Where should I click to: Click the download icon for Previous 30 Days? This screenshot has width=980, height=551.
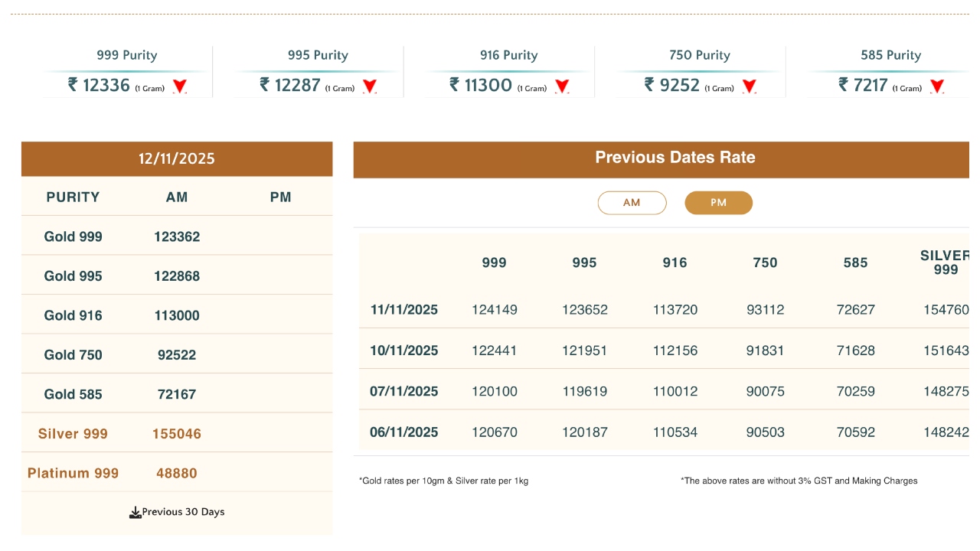[136, 513]
